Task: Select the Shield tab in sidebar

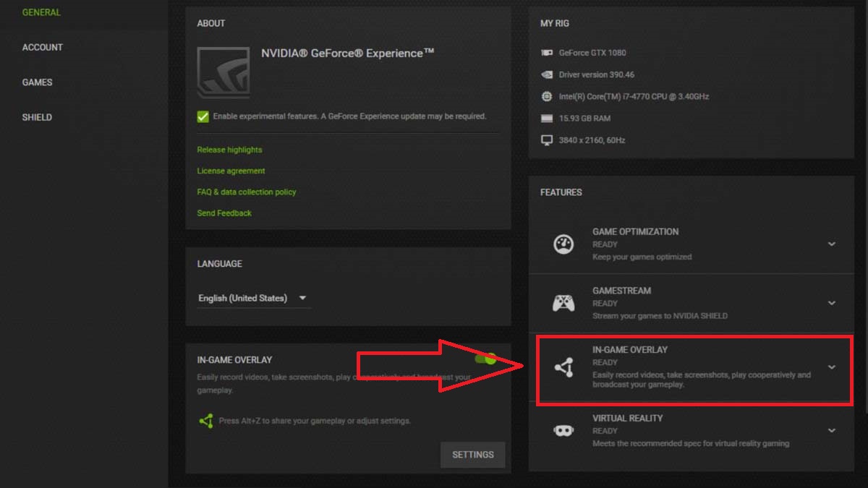Action: point(36,116)
